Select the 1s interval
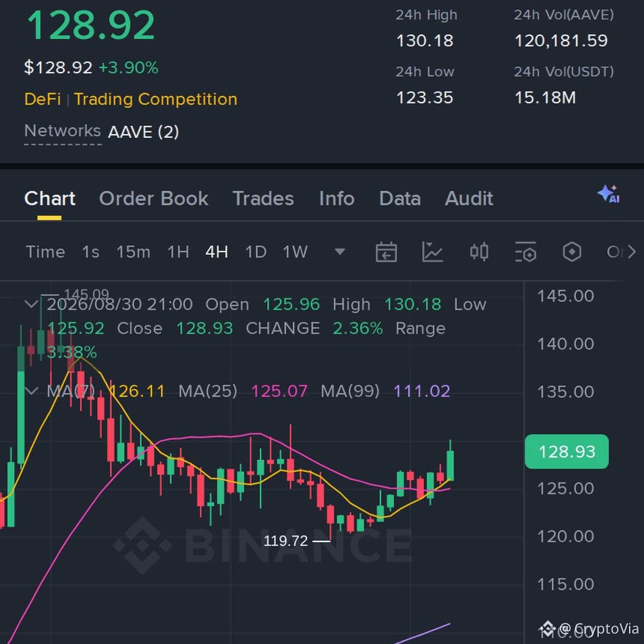The height and width of the screenshot is (644, 644). coord(91,252)
